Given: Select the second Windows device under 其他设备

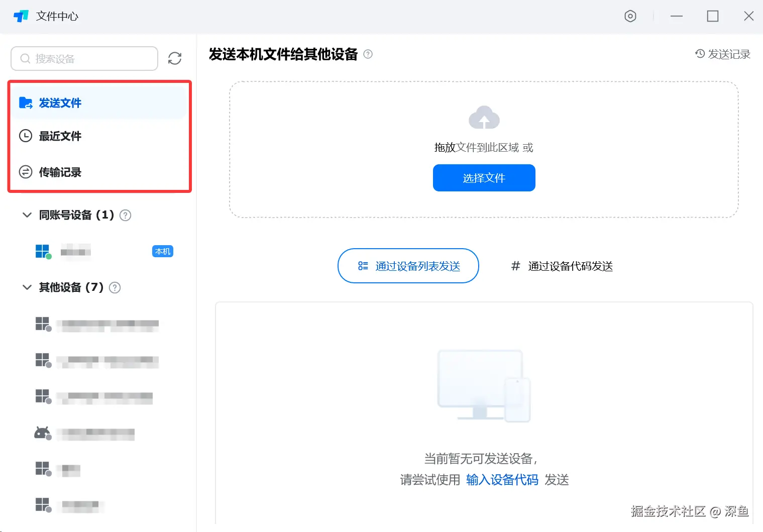Looking at the screenshot, I should pyautogui.click(x=99, y=361).
